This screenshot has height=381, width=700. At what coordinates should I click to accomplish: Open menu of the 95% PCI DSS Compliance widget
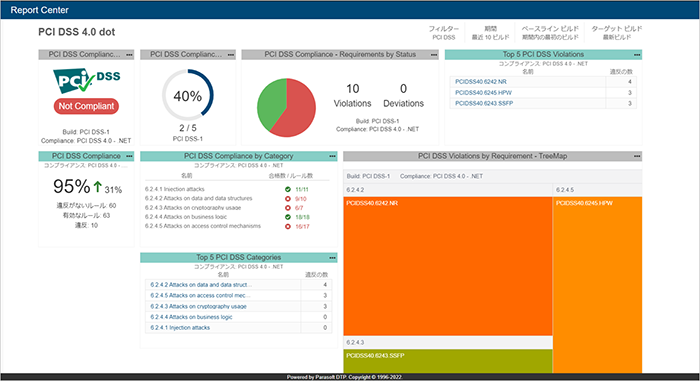coord(129,156)
